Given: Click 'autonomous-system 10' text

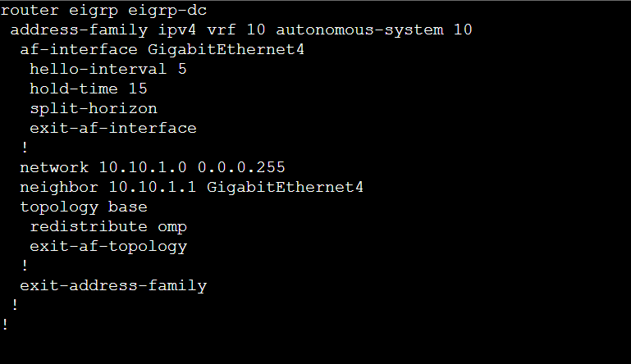Looking at the screenshot, I should tap(373, 30).
